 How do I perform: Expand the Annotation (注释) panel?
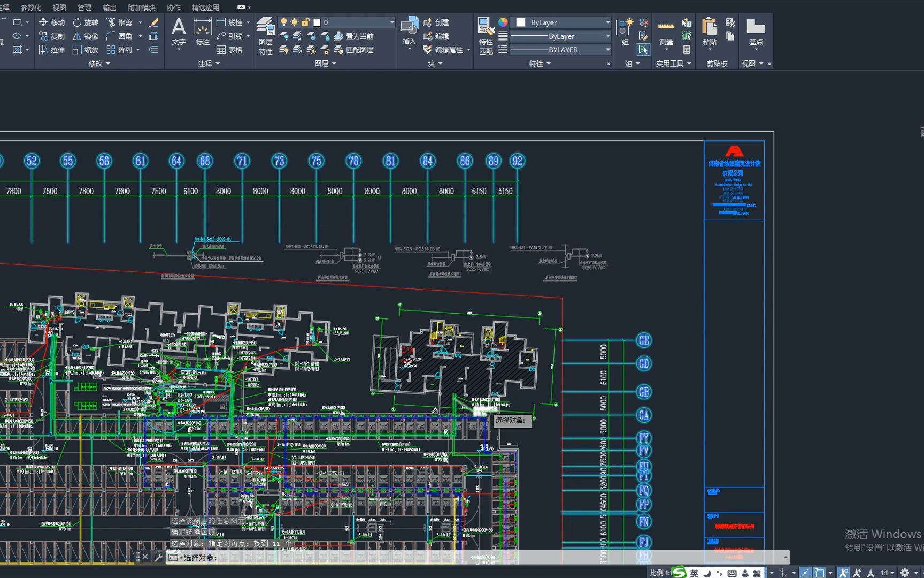coord(209,64)
